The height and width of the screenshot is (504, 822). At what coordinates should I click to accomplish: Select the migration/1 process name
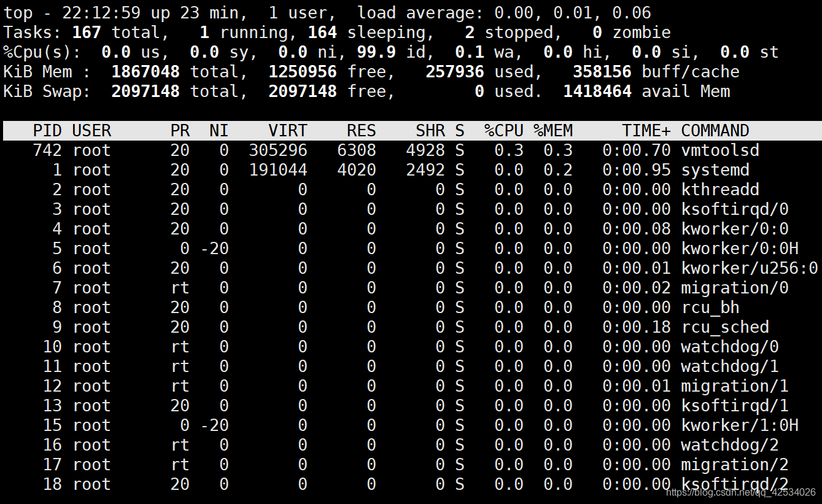tap(735, 386)
